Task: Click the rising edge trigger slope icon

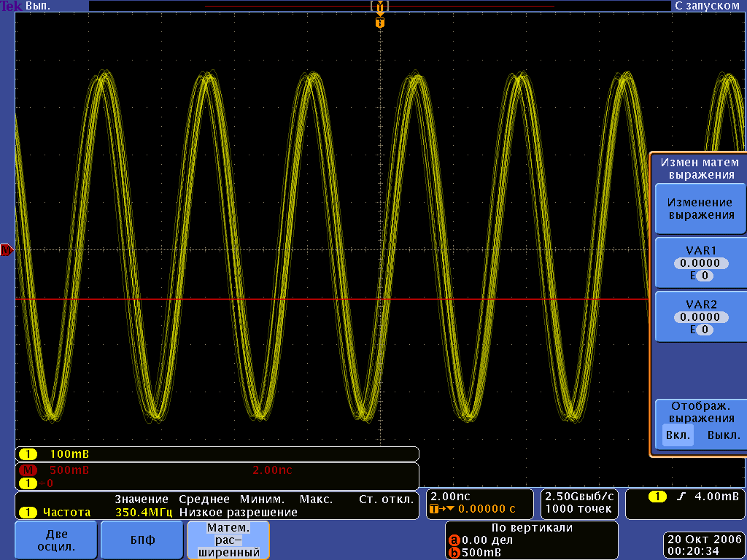Action: (681, 497)
